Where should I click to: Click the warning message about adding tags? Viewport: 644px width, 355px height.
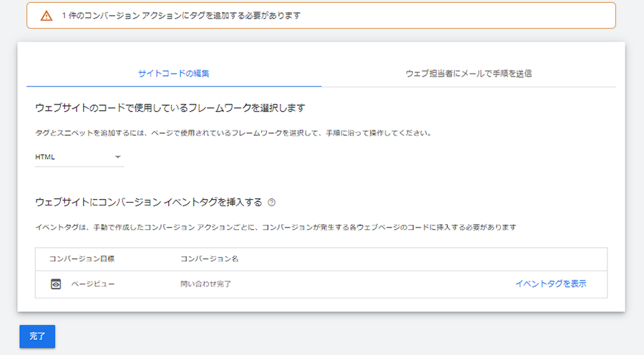pos(181,16)
